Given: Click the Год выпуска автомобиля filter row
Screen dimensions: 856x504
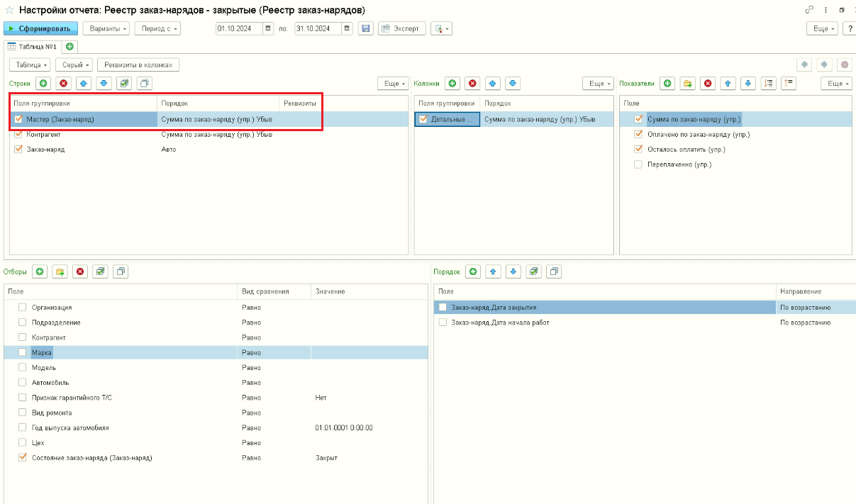Looking at the screenshot, I should [x=216, y=428].
